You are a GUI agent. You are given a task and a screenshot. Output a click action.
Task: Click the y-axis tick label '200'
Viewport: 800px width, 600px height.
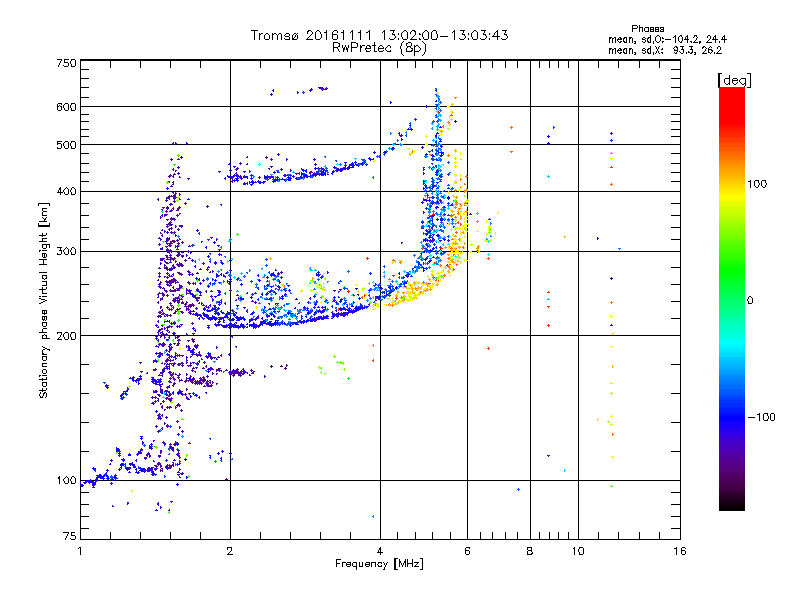pos(66,336)
